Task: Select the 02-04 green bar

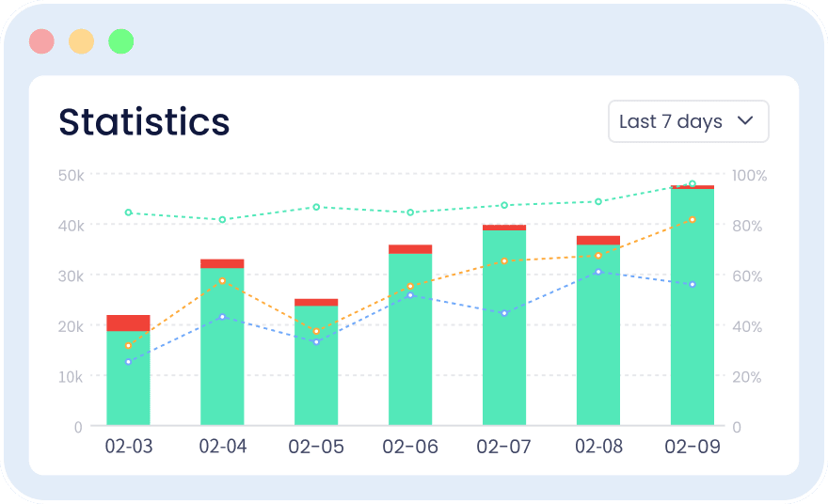Action: pyautogui.click(x=222, y=347)
